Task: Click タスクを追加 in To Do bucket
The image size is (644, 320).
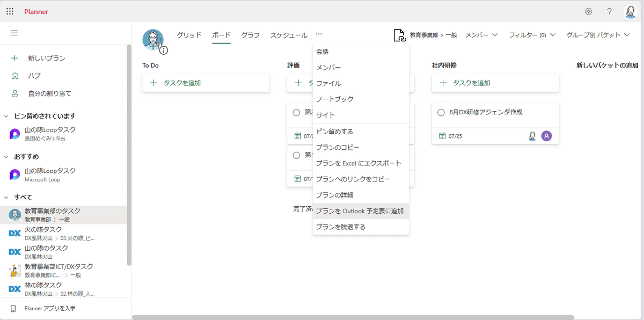Action: click(206, 83)
